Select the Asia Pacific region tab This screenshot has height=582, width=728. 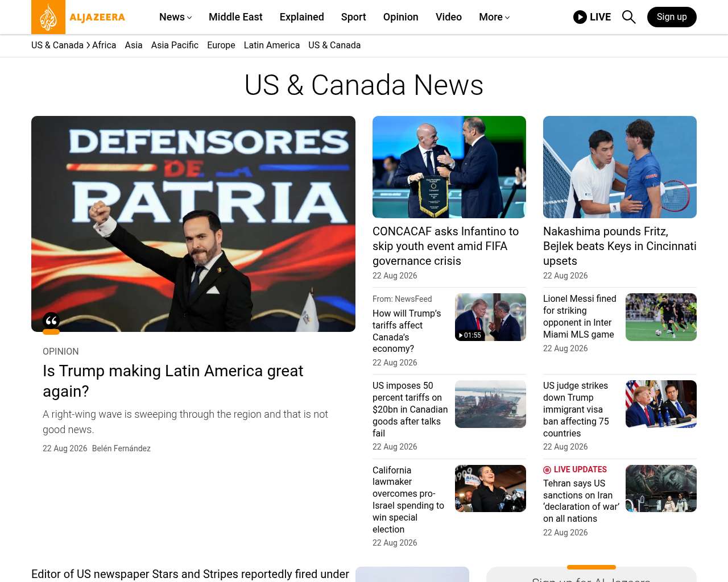click(175, 45)
